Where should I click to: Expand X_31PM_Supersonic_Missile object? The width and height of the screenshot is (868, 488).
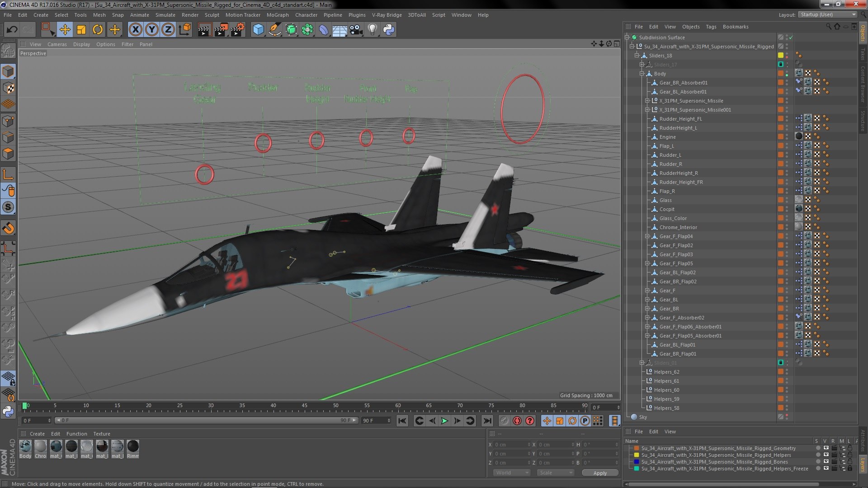point(647,101)
